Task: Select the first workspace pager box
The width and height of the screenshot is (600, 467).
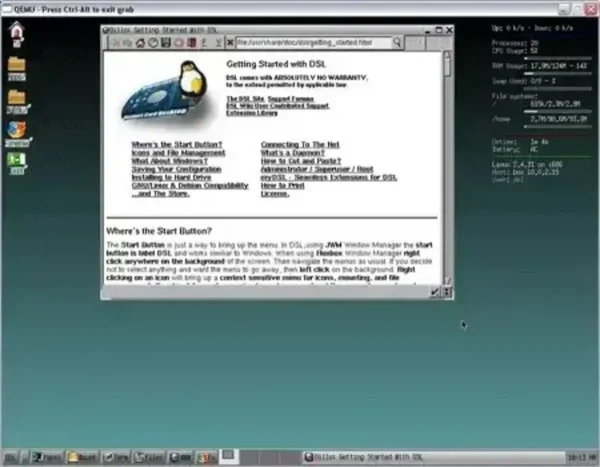Action: click(229, 455)
